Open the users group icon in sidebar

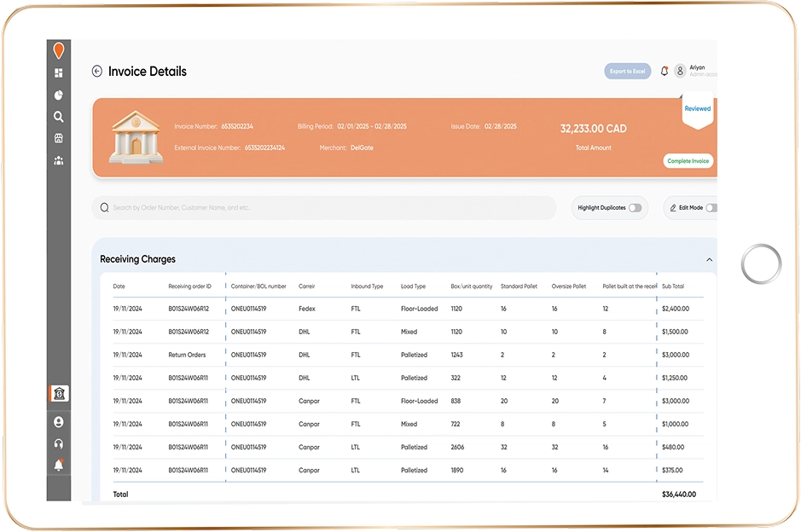(59, 160)
